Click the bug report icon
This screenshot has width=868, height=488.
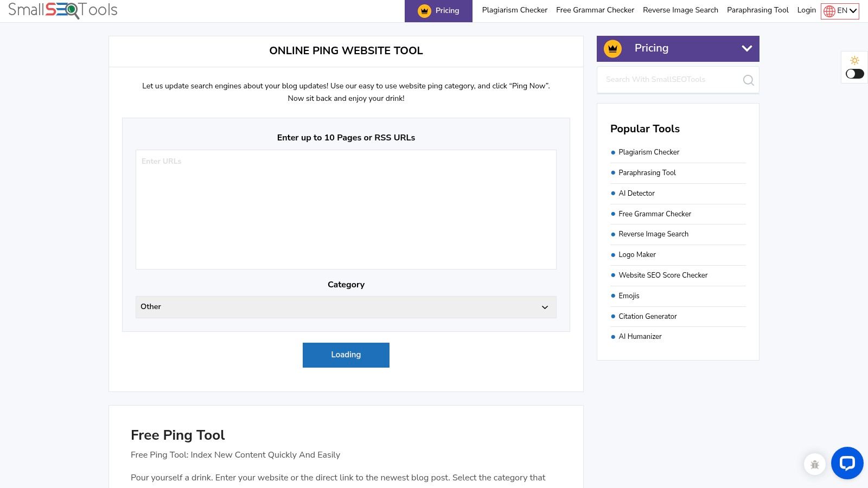click(814, 464)
